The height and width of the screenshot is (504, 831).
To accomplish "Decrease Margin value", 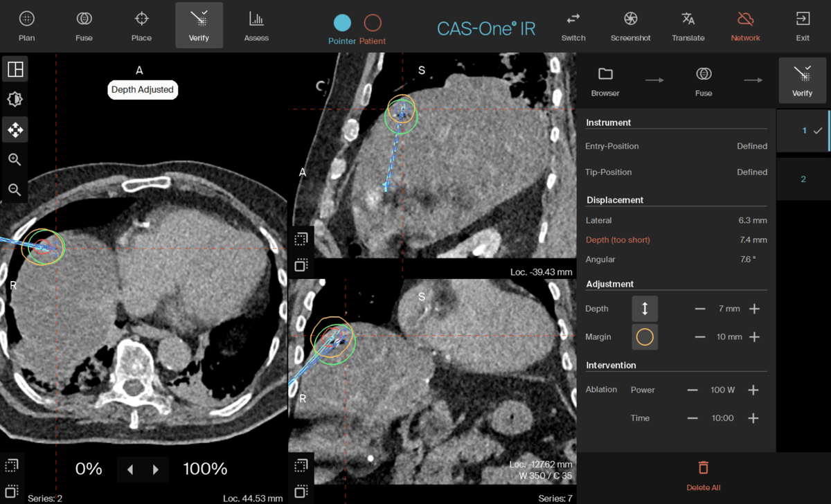I will (700, 337).
